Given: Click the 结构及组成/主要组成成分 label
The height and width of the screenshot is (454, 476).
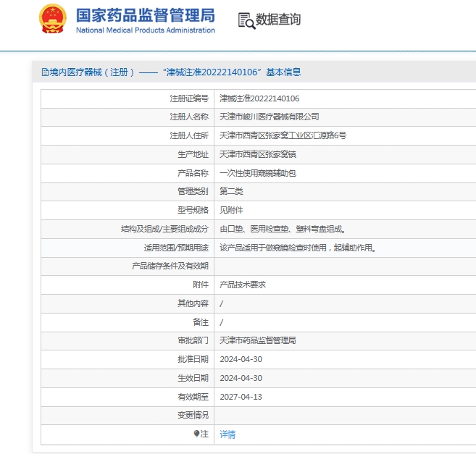Looking at the screenshot, I should (164, 229).
